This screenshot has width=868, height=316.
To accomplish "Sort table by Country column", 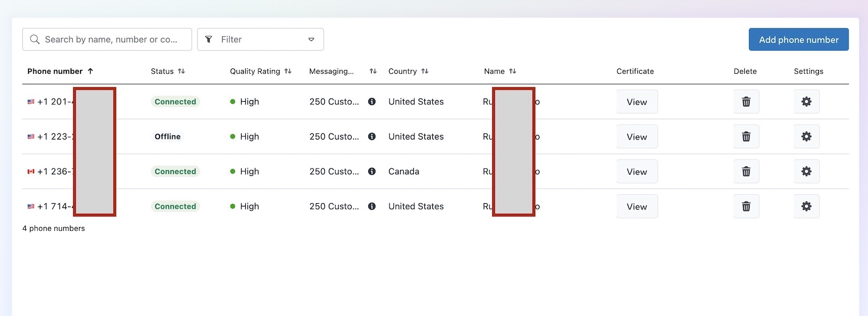I will point(425,71).
